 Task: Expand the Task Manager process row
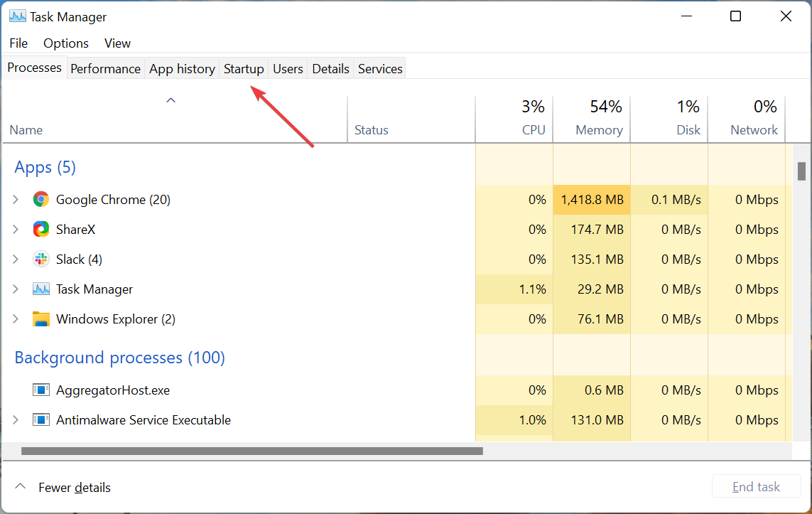[16, 289]
